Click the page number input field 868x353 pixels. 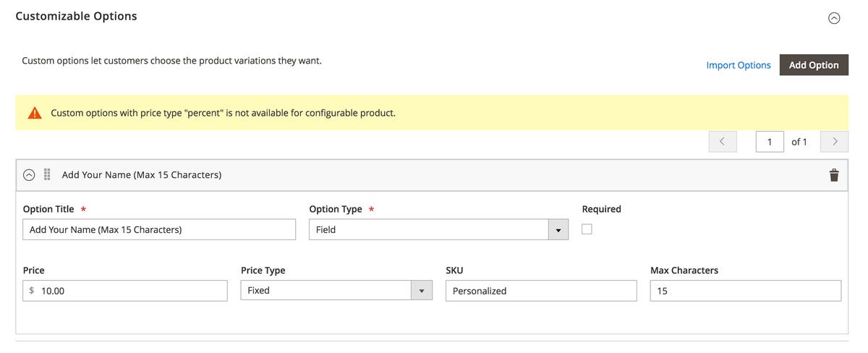pos(770,142)
